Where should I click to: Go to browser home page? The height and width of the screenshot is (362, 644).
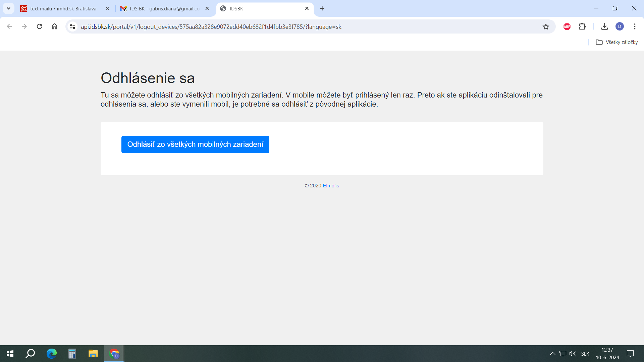(x=54, y=26)
